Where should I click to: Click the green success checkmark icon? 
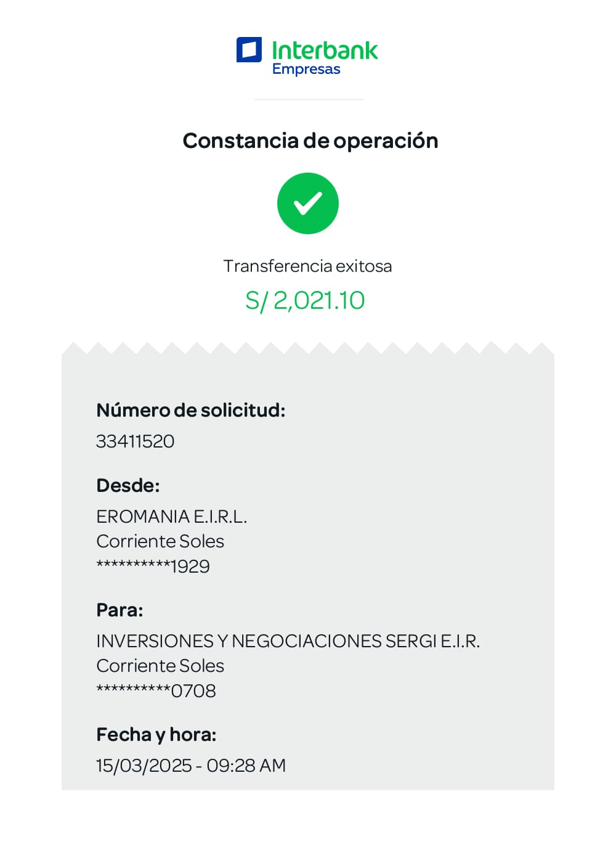[308, 203]
